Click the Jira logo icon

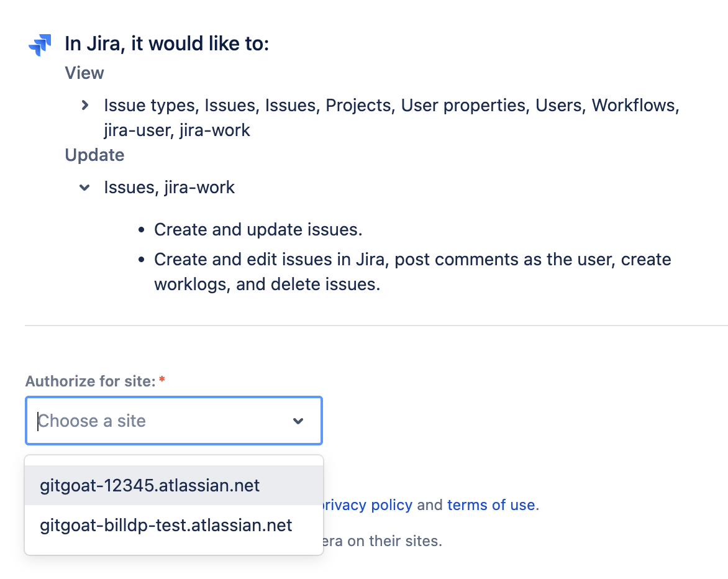(40, 45)
